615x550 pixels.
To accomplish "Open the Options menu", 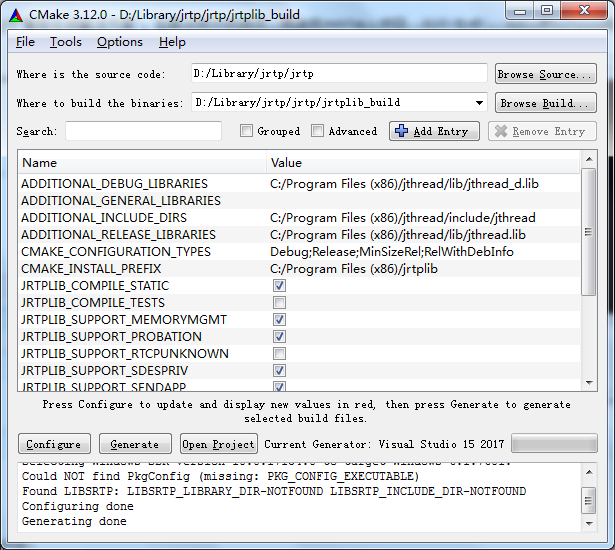I will pyautogui.click(x=120, y=42).
